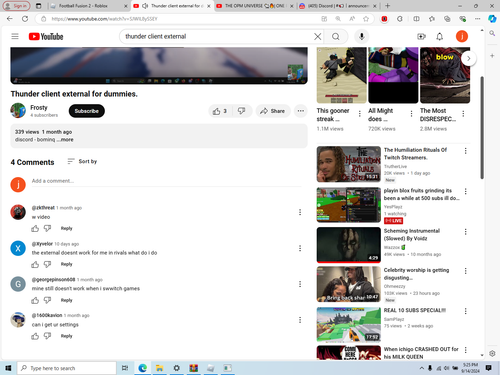Open the Copilot sidebar icon

[492, 19]
